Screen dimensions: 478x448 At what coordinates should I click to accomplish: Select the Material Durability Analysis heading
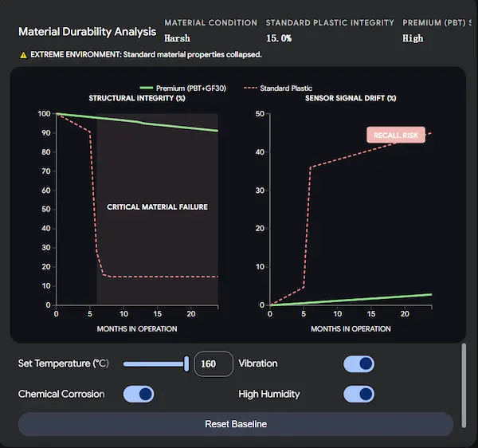click(87, 33)
